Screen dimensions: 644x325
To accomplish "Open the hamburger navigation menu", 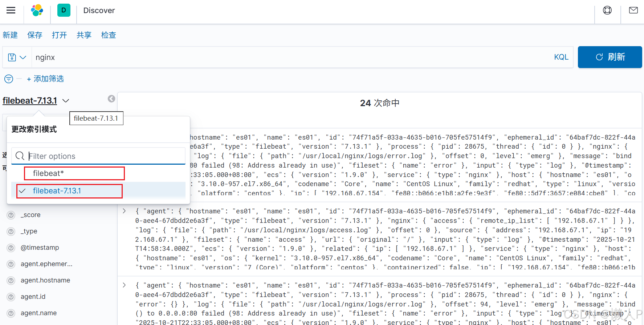I will (11, 10).
